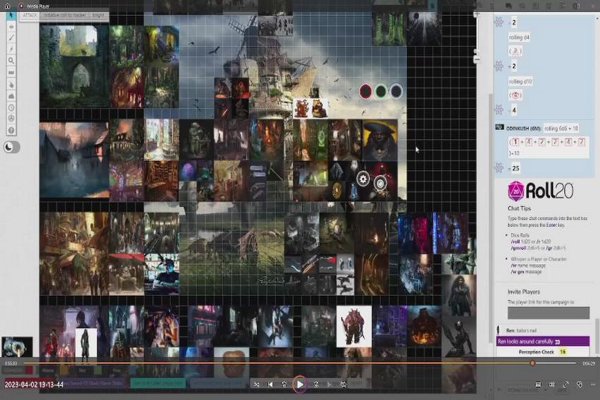Click the ATTACK macro button
Image resolution: width=600 pixels, height=400 pixels.
tap(30, 16)
